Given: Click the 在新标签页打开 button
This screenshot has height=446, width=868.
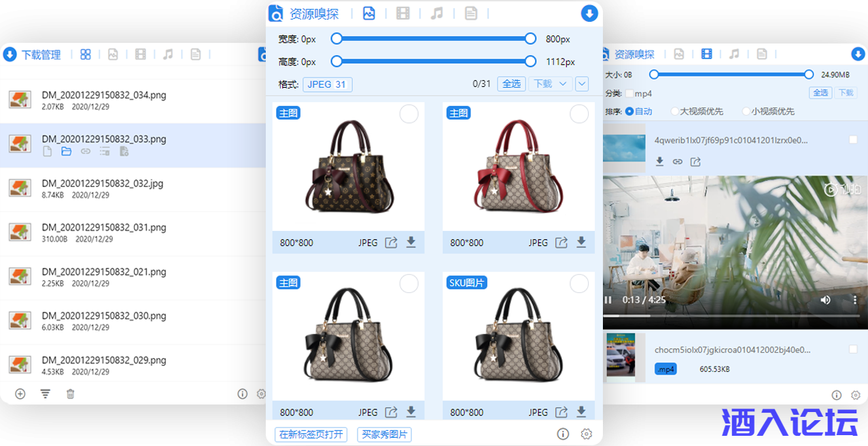Looking at the screenshot, I should pos(311,434).
